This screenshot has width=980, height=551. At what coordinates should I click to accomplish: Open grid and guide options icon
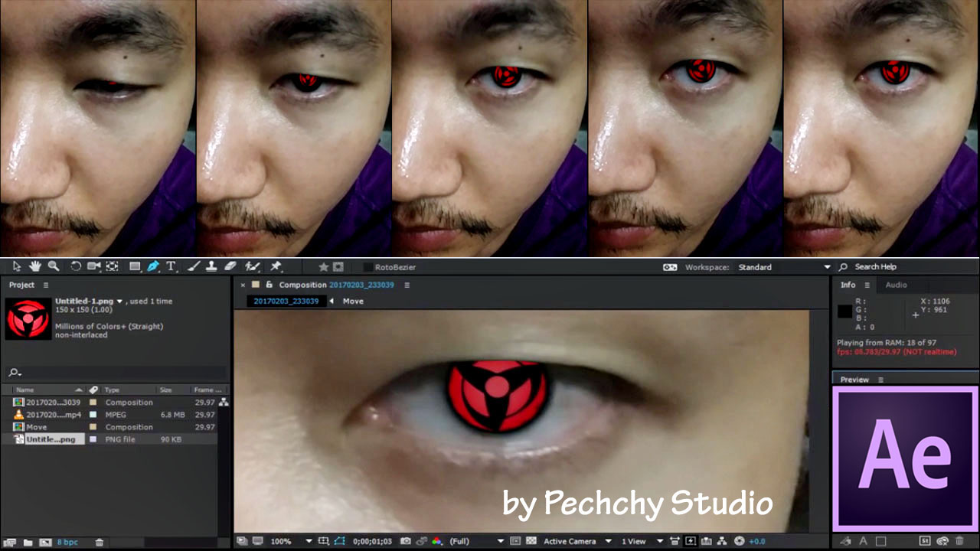point(323,541)
